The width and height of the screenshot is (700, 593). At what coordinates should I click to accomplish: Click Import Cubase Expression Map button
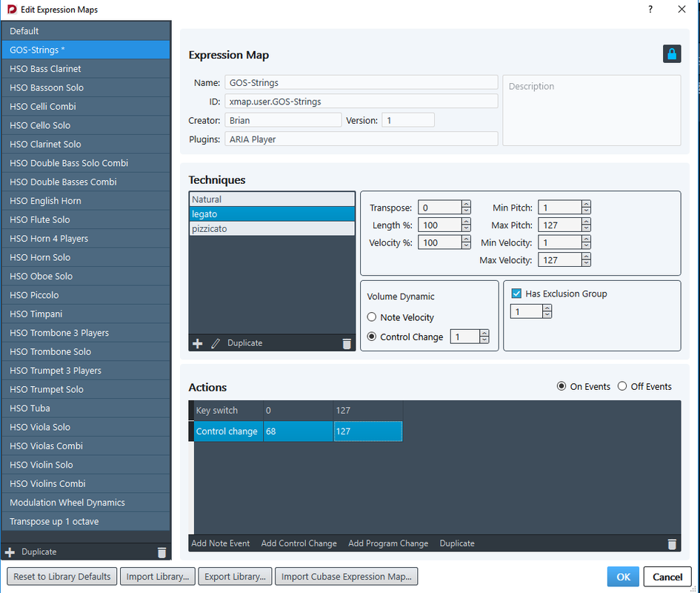click(x=347, y=577)
